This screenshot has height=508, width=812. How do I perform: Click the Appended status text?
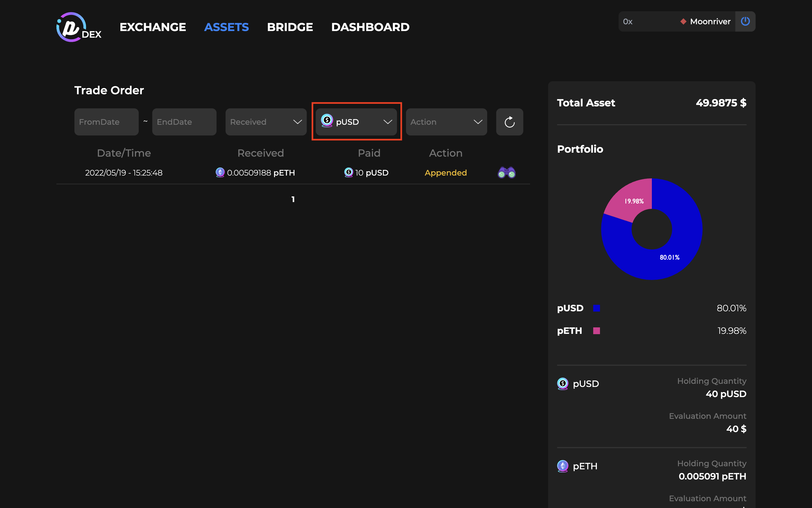coord(445,173)
